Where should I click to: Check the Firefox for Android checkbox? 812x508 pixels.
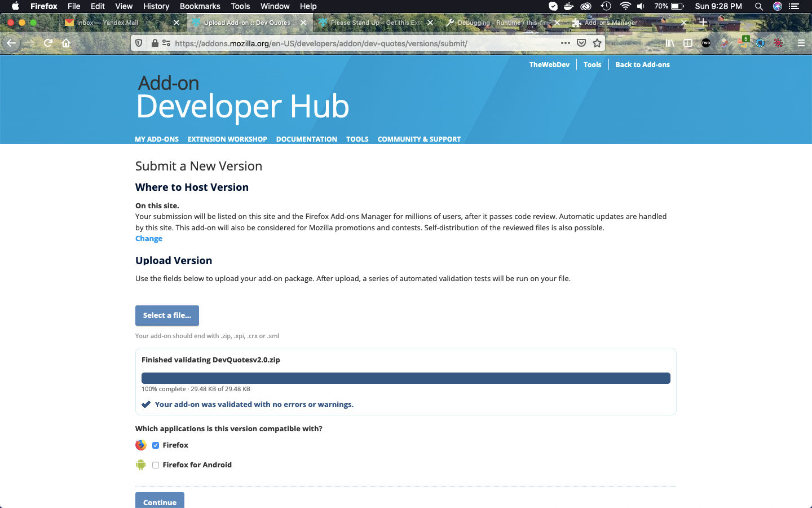point(156,465)
